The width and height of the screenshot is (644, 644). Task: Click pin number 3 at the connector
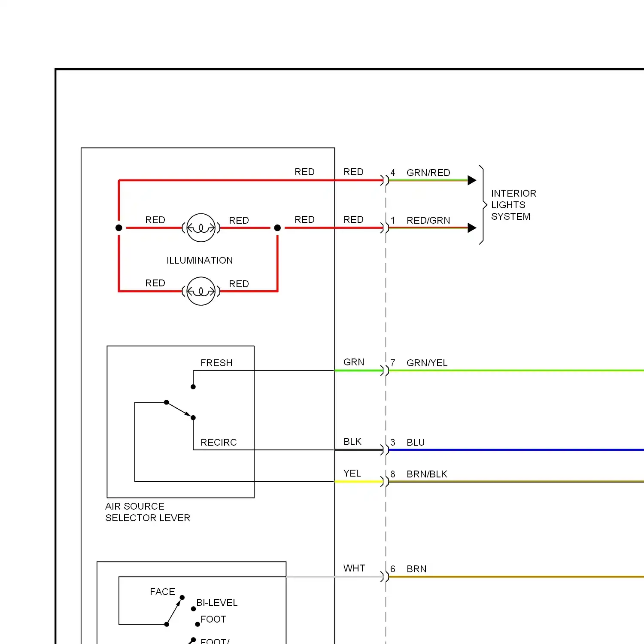[x=392, y=442]
